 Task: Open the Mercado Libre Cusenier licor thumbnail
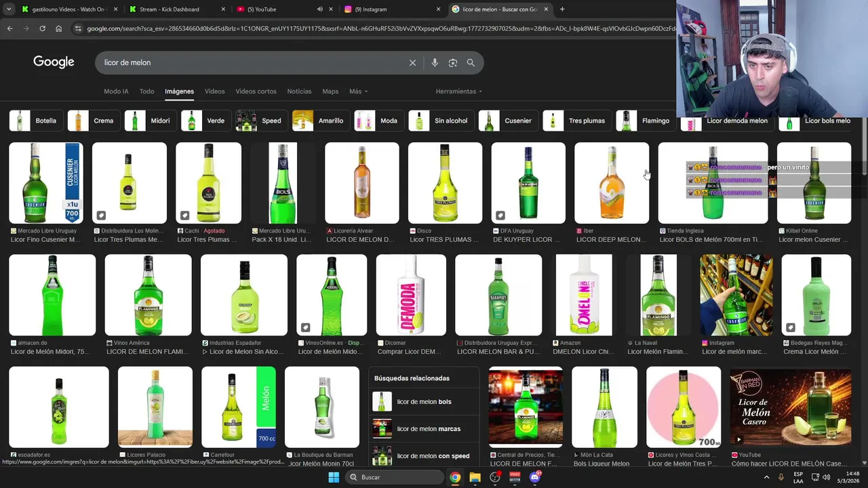(46, 183)
